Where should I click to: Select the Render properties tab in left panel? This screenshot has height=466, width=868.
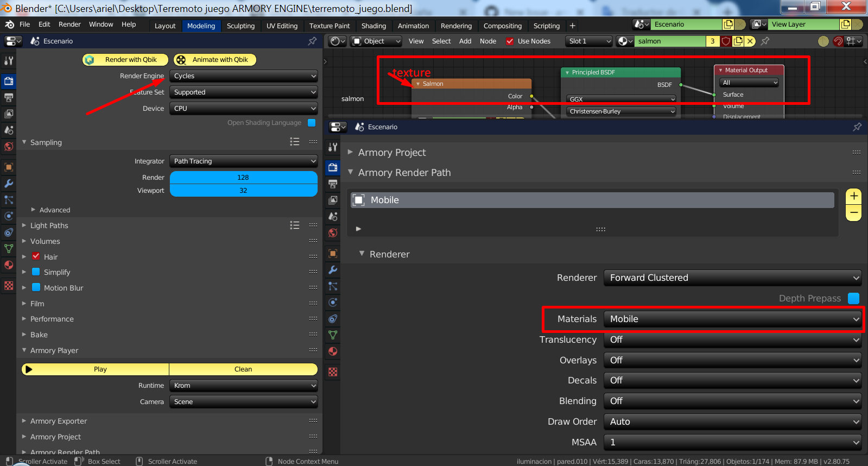click(x=9, y=81)
